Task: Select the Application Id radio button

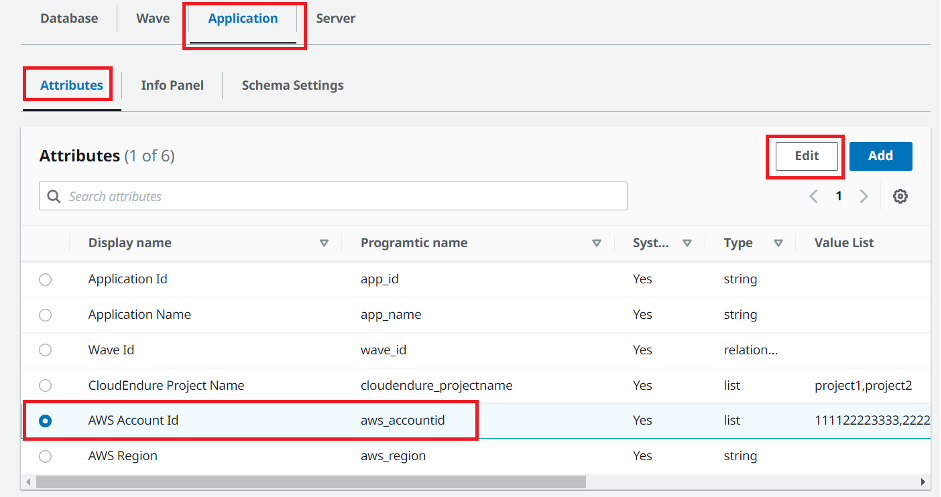Action: click(x=45, y=280)
